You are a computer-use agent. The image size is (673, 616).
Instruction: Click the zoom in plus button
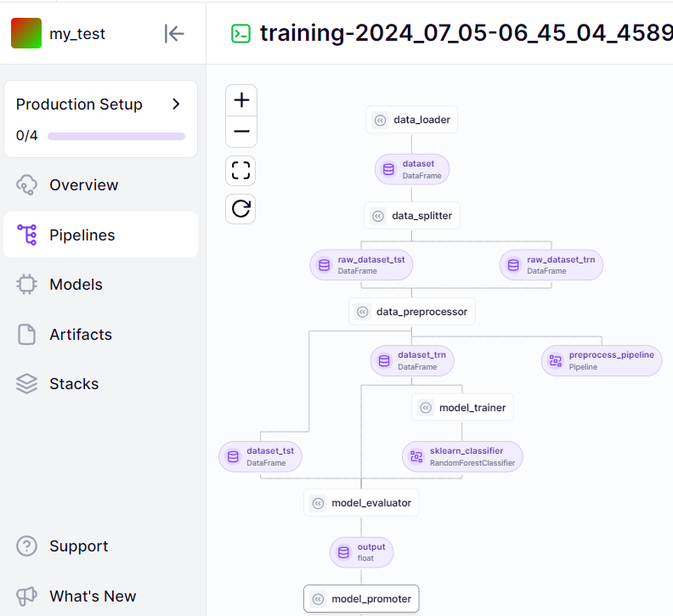point(241,100)
